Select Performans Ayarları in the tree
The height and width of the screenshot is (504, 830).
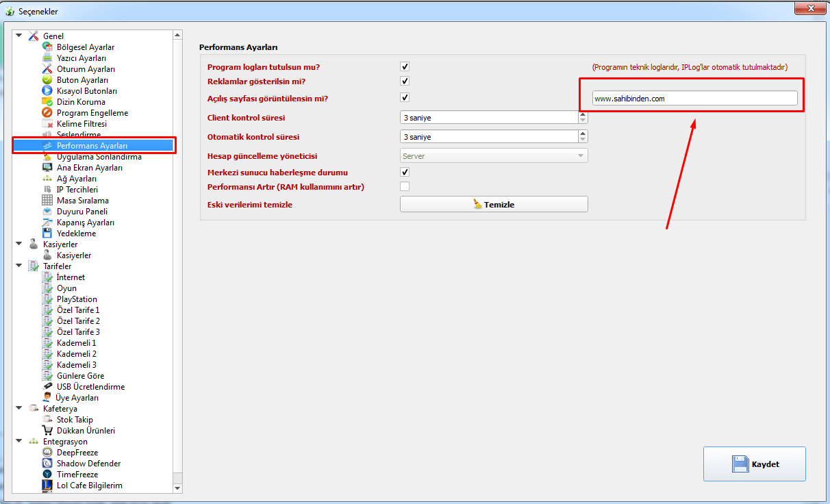[92, 146]
